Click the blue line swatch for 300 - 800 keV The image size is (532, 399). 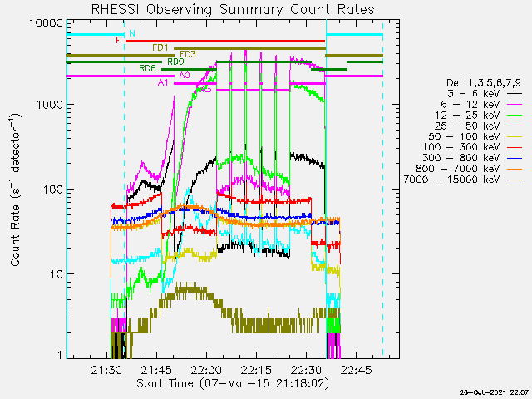[x=515, y=158]
